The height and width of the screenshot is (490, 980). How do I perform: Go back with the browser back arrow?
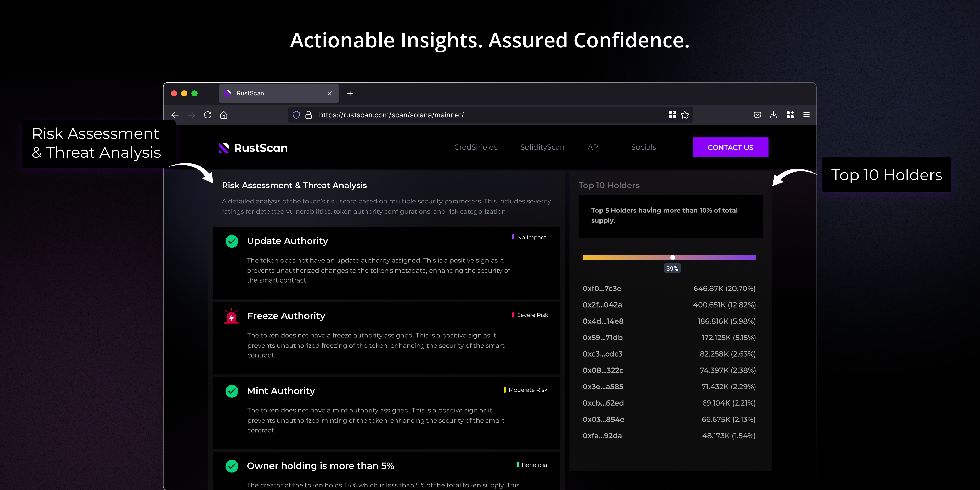175,115
